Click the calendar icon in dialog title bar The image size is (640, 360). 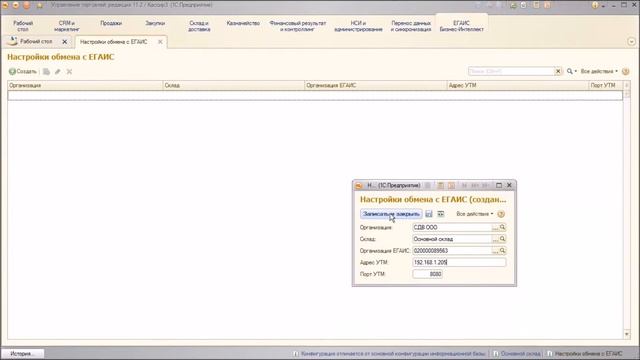coord(451,185)
